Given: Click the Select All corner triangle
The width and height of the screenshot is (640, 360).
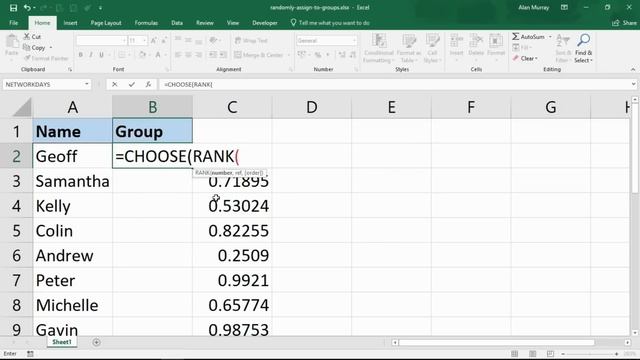Looking at the screenshot, I should tap(21, 108).
